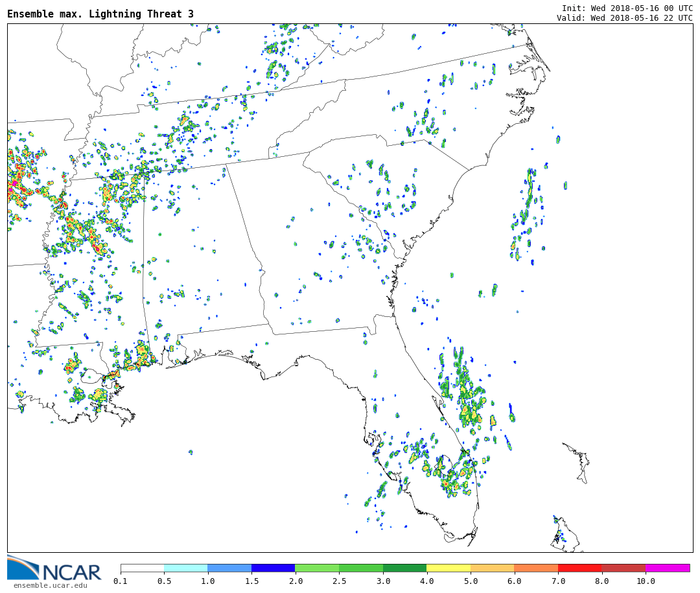The width and height of the screenshot is (700, 593).
Task: Click the "Ensemble max. Lightning Threat 3" title
Action: coord(100,14)
